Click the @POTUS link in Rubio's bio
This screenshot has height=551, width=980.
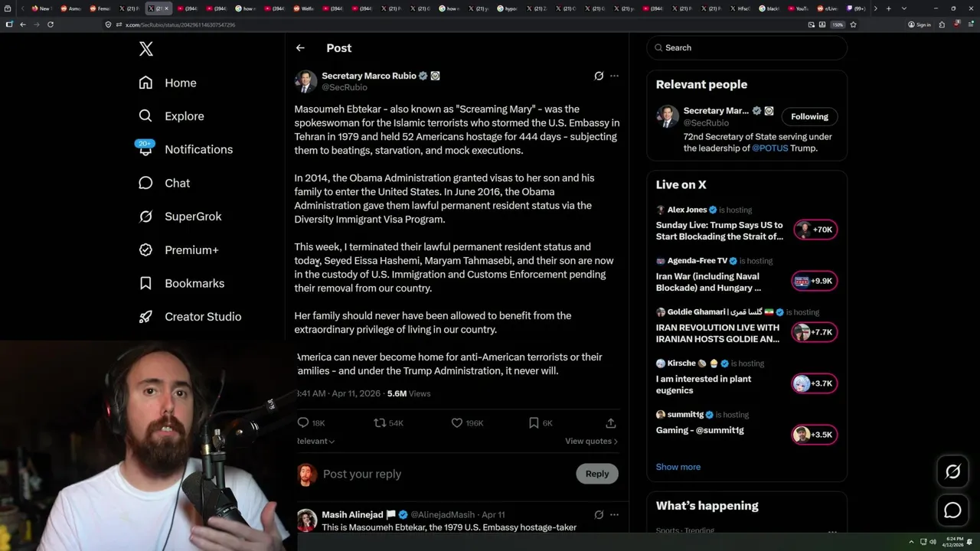pyautogui.click(x=769, y=148)
